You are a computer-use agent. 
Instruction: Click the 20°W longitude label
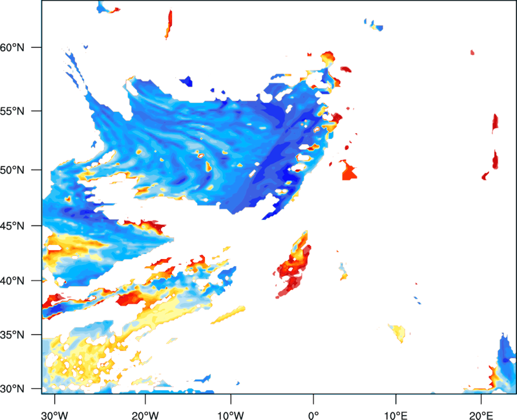tap(145, 415)
